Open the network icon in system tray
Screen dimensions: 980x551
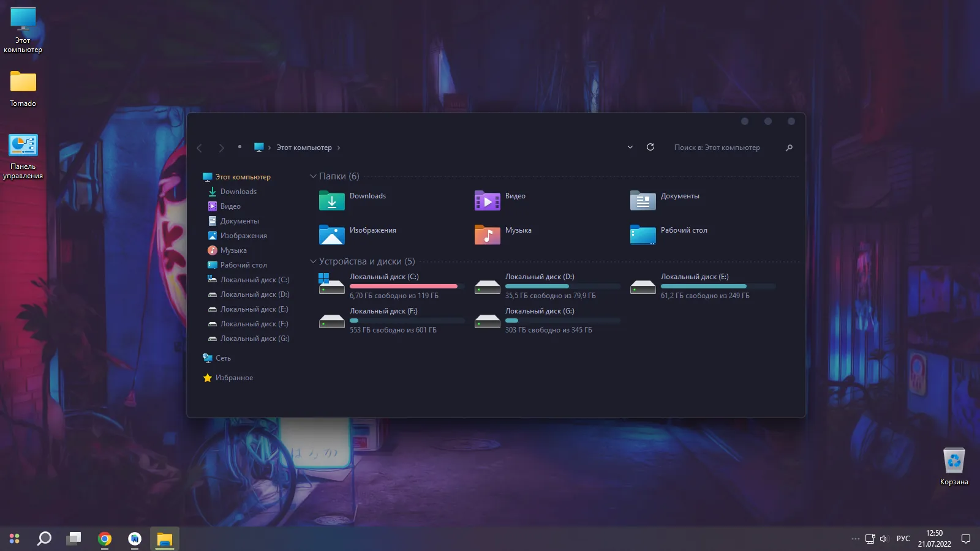(870, 539)
